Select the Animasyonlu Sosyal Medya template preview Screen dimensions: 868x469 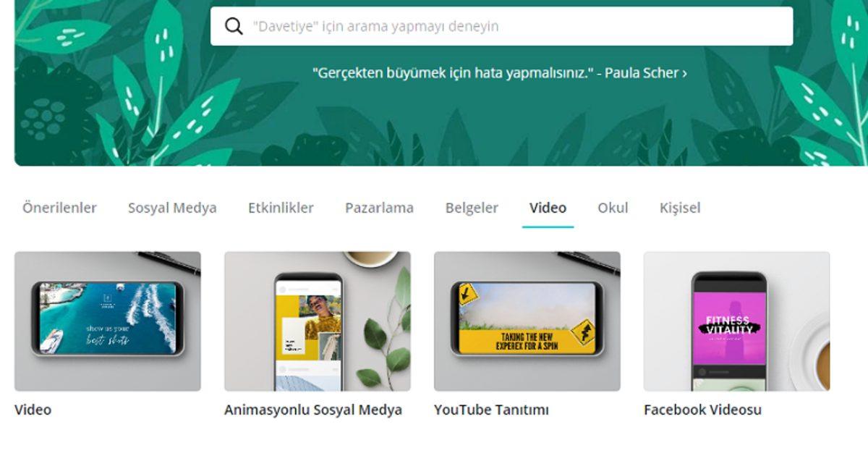tap(316, 321)
